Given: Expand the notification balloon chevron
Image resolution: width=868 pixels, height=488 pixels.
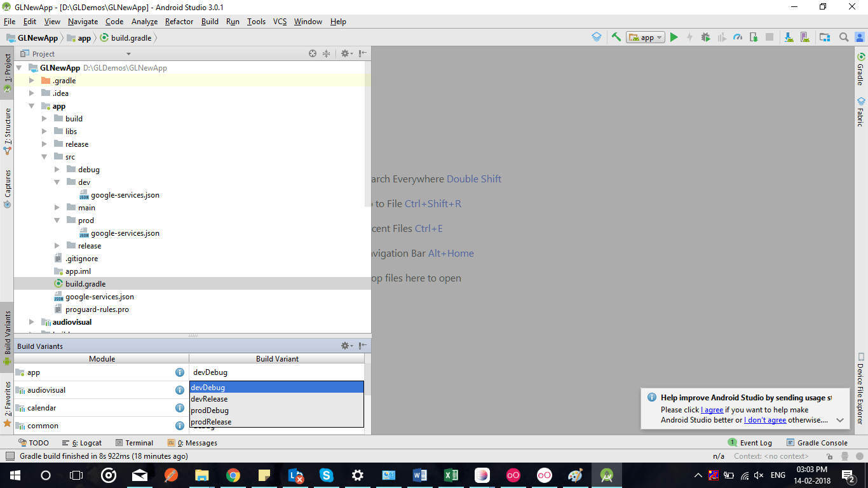Looking at the screenshot, I should pyautogui.click(x=839, y=420).
